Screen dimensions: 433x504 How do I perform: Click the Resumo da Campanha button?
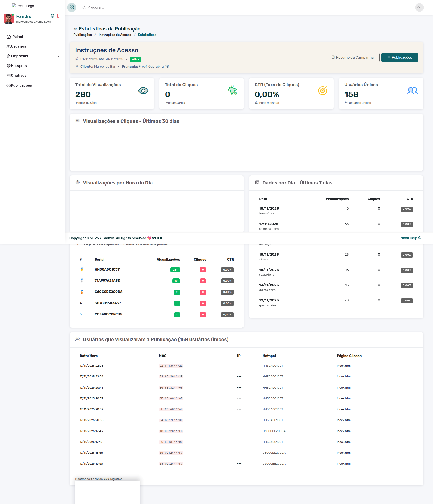[352, 58]
